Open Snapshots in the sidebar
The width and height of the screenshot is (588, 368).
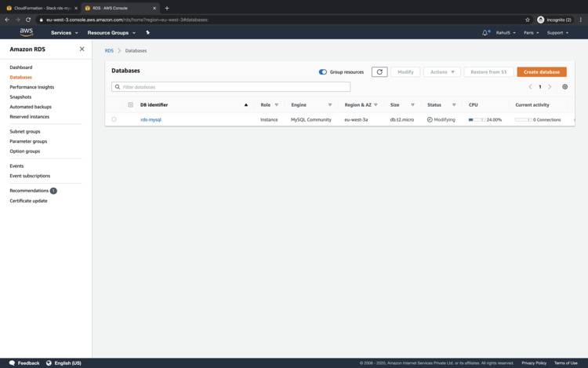tap(20, 97)
